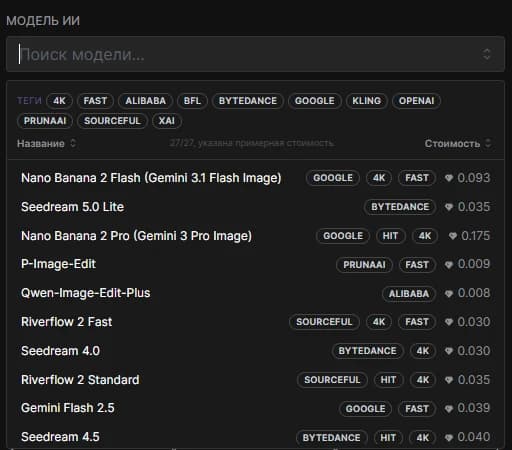Filter by the SOURCEFUL tag
This screenshot has height=450, width=512.
tap(112, 121)
